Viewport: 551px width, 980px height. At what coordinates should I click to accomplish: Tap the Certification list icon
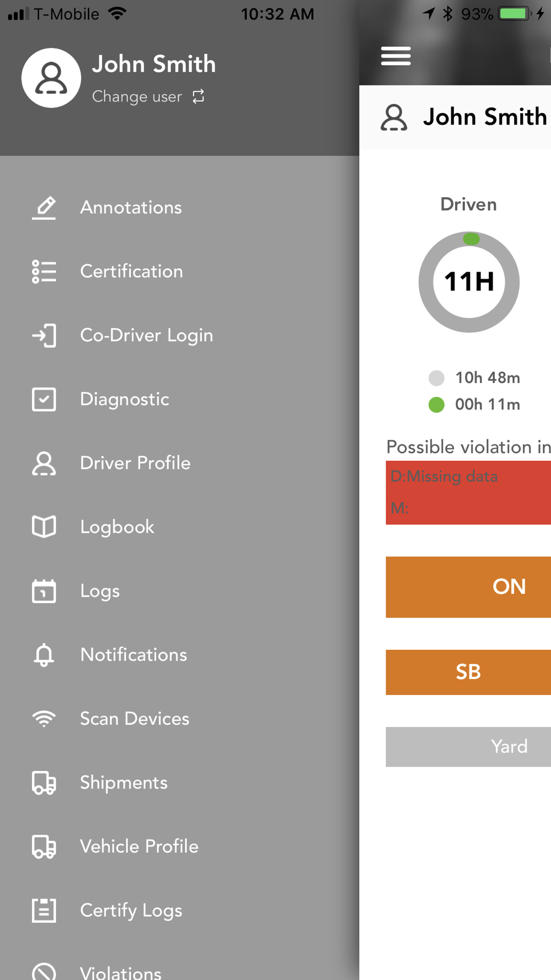coord(44,272)
